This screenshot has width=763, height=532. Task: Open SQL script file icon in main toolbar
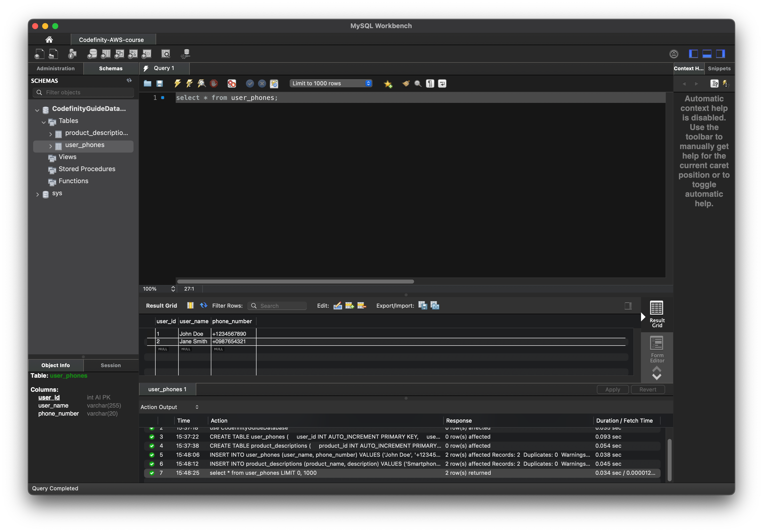pos(53,54)
